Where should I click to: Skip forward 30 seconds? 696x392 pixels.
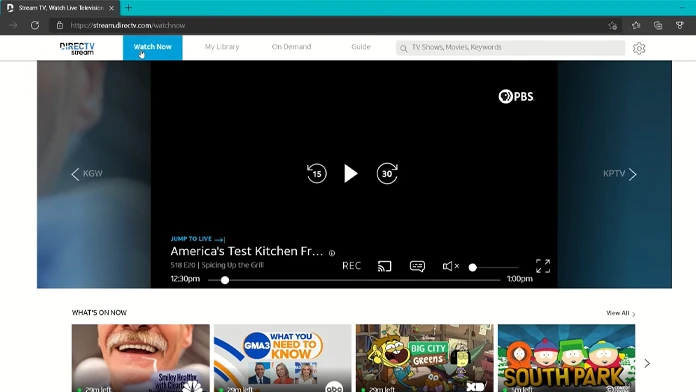pos(387,173)
